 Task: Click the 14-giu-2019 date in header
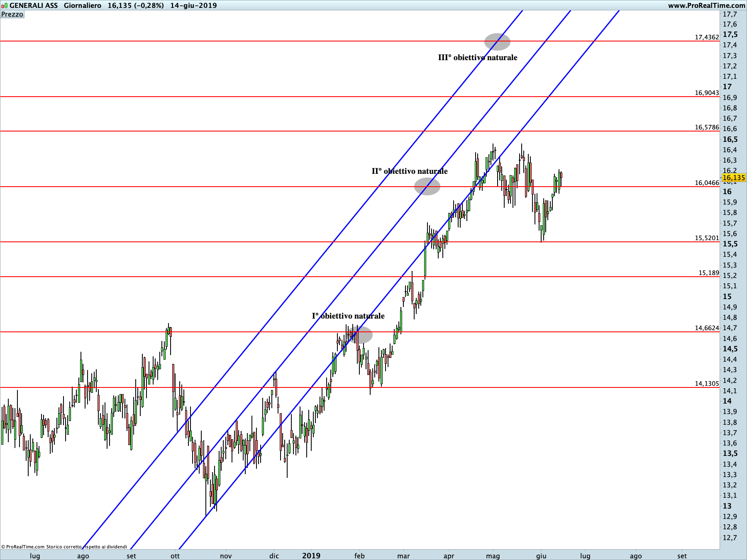click(193, 5)
